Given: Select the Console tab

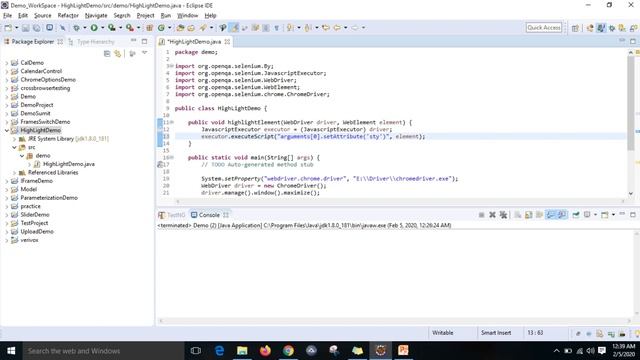Looking at the screenshot, I should pyautogui.click(x=209, y=215).
